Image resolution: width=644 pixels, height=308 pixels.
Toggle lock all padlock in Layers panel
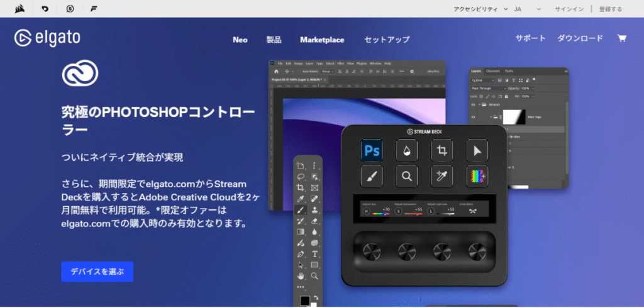pos(506,97)
